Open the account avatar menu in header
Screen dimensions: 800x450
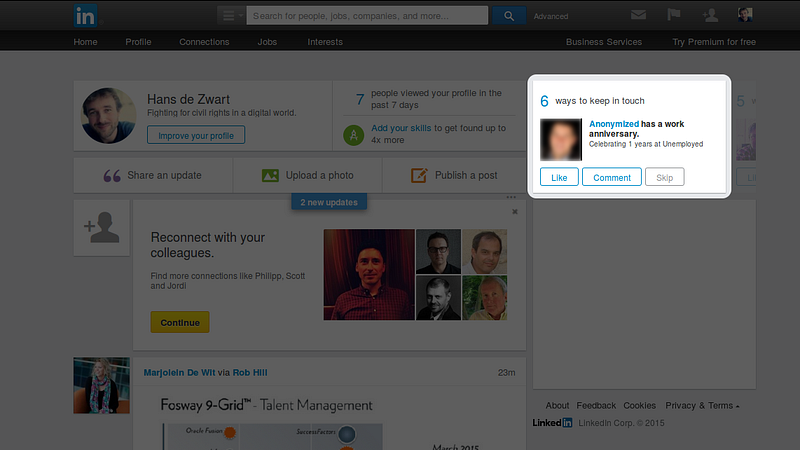pos(745,15)
